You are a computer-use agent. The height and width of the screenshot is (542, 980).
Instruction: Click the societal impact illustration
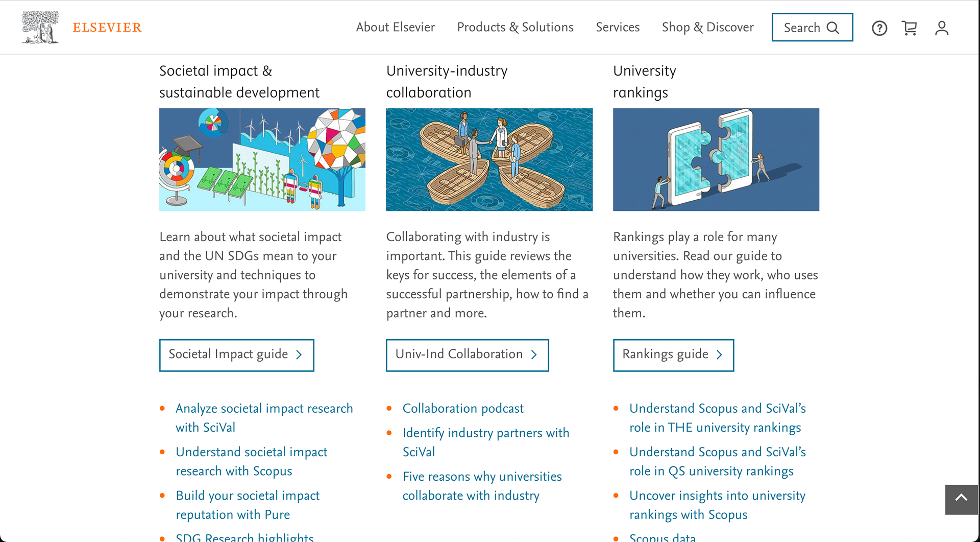click(262, 160)
